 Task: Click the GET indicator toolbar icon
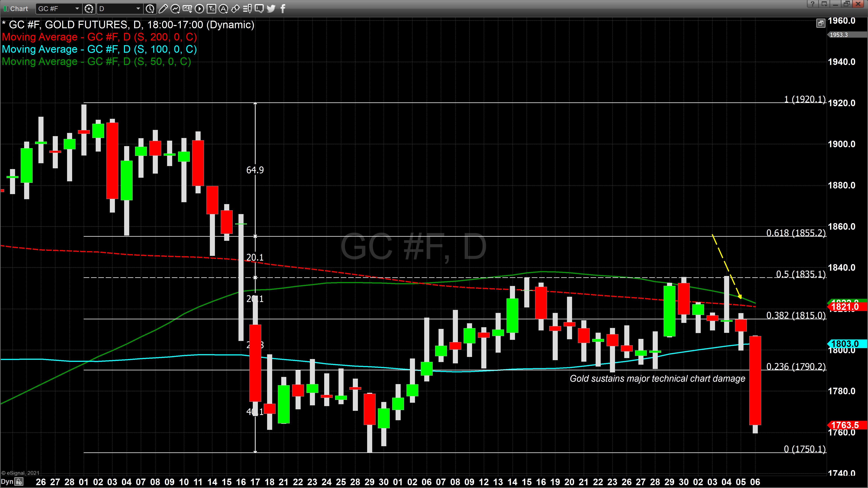(187, 9)
